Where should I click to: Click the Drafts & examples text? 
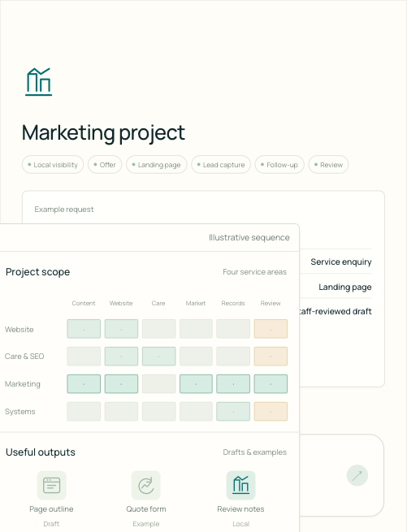[254, 452]
